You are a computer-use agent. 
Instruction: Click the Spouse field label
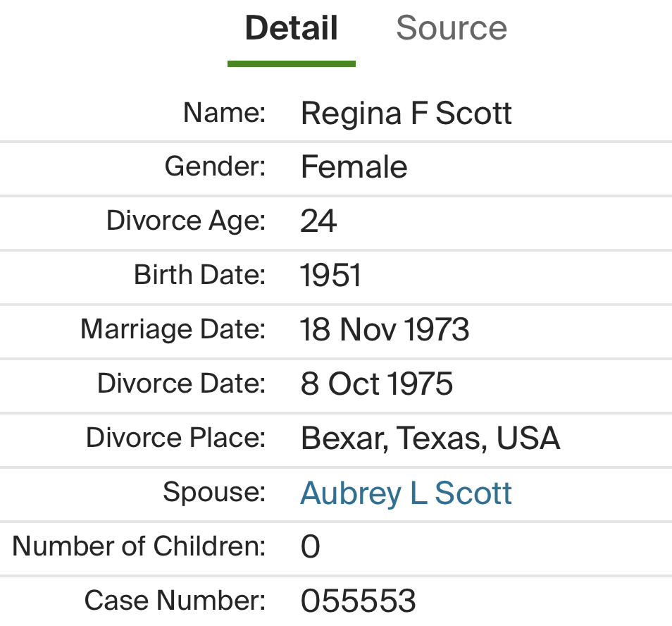[214, 492]
